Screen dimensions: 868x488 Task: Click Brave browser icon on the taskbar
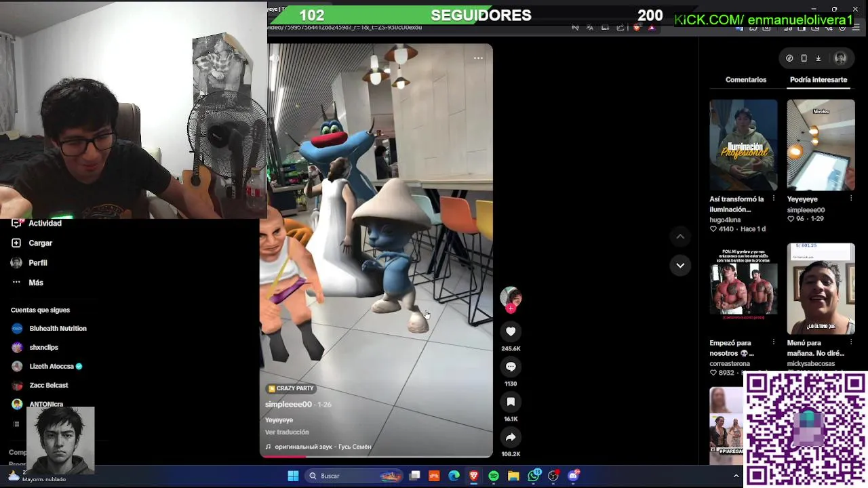pos(474,476)
